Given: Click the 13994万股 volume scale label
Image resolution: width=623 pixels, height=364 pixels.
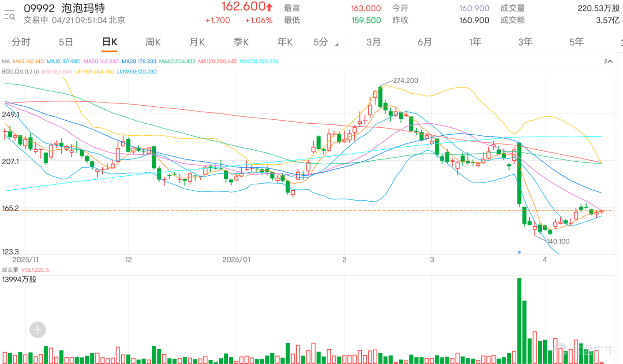Looking at the screenshot, I should (19, 280).
